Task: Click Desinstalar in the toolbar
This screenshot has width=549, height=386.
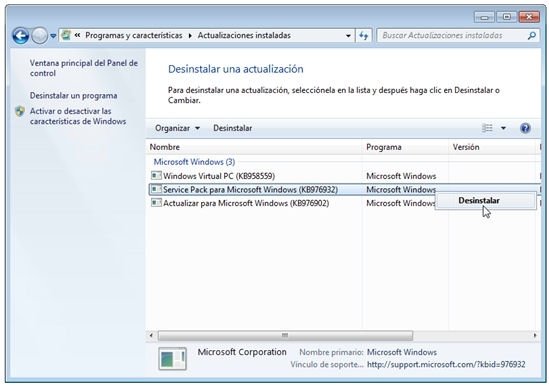Action: 232,128
